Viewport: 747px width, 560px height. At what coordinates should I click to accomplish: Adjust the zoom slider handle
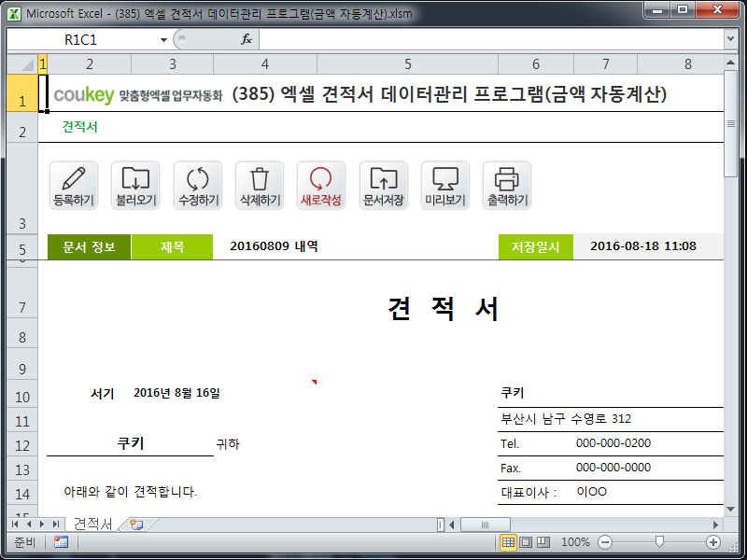click(659, 541)
